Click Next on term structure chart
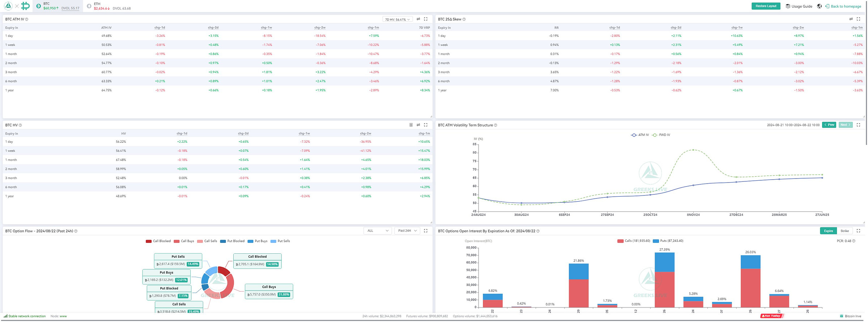The height and width of the screenshot is (322, 868). coord(845,125)
